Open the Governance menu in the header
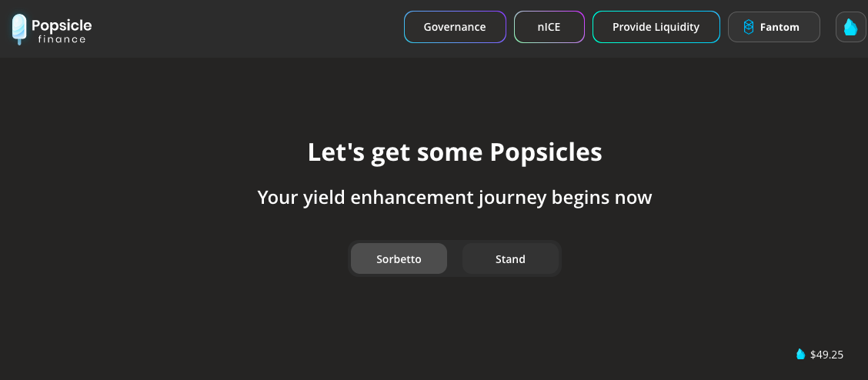 point(455,27)
